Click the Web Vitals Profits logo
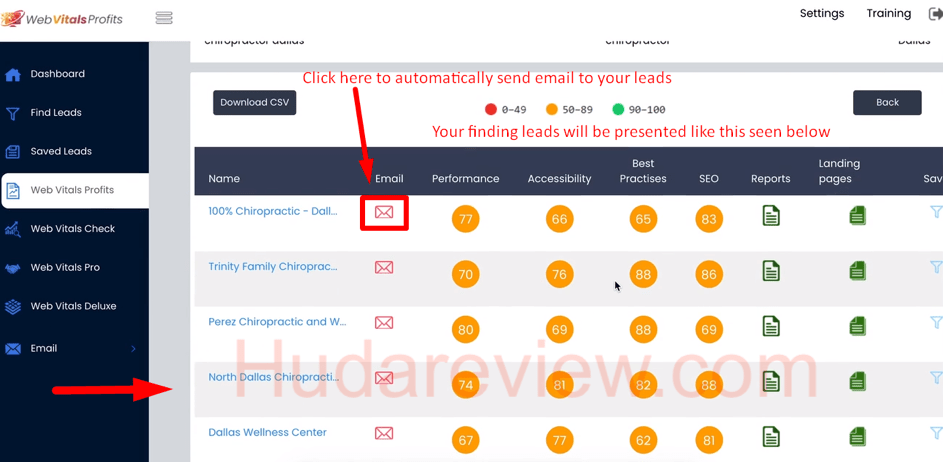Image resolution: width=943 pixels, height=462 pixels. pos(62,19)
